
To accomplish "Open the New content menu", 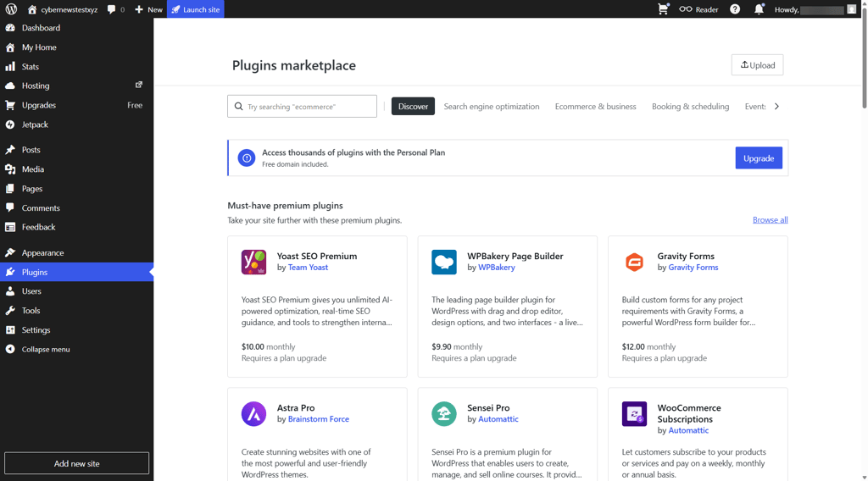I will coord(148,9).
